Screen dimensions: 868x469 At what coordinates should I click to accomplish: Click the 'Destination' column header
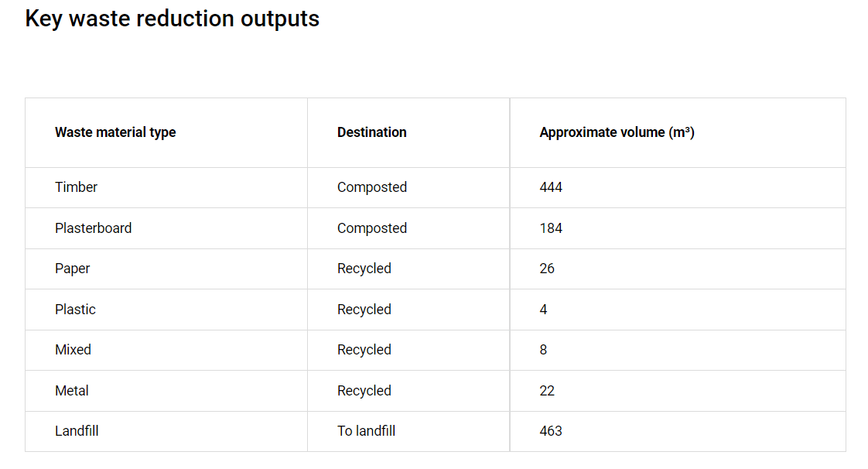[371, 132]
